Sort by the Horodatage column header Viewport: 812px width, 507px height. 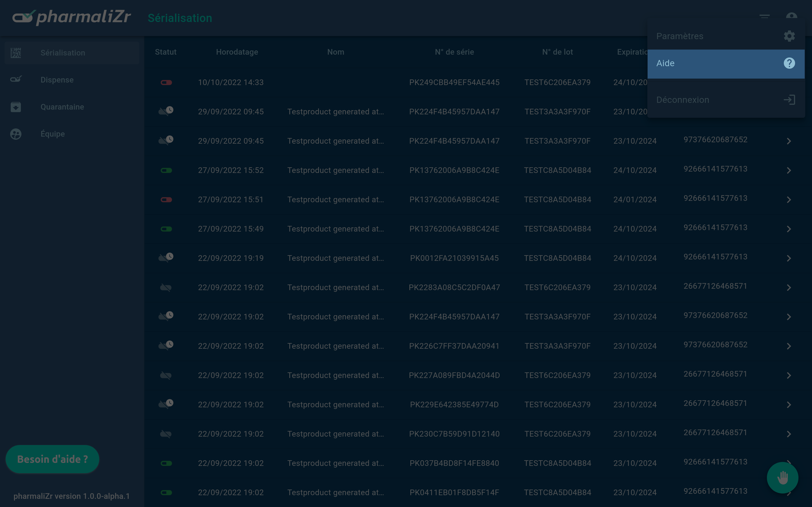coord(237,52)
